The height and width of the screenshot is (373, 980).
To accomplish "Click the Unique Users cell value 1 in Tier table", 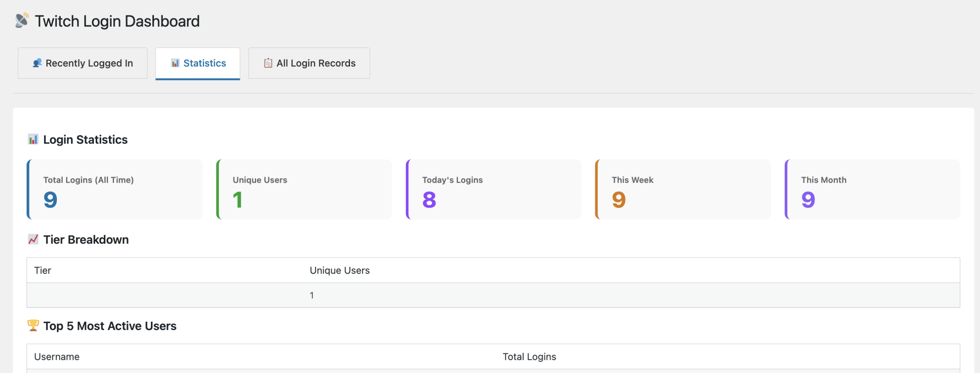I will click(x=312, y=295).
